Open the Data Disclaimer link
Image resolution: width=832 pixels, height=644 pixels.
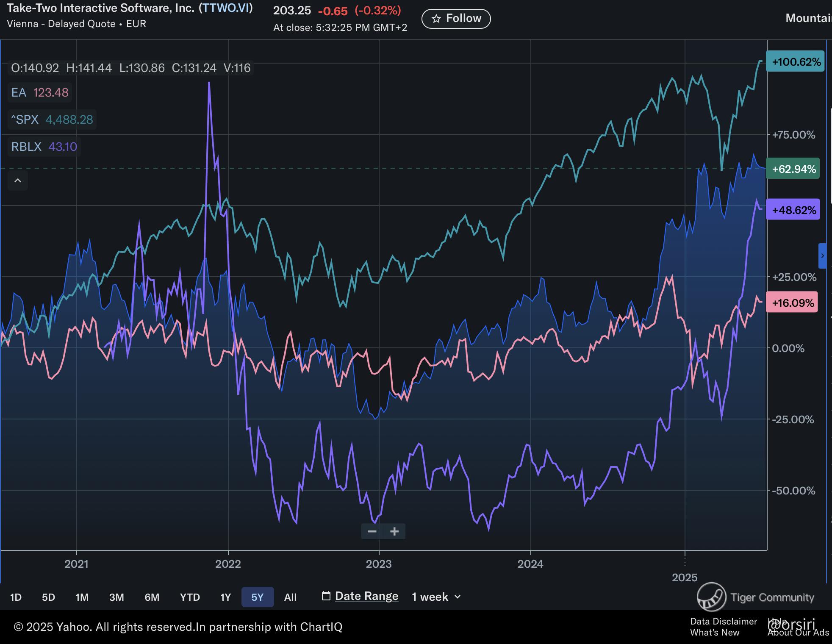(x=723, y=621)
